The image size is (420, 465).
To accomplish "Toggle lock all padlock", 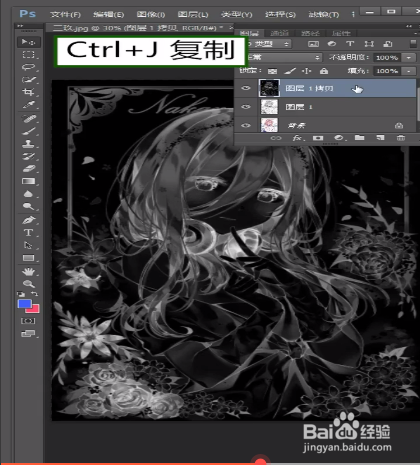I will [324, 71].
